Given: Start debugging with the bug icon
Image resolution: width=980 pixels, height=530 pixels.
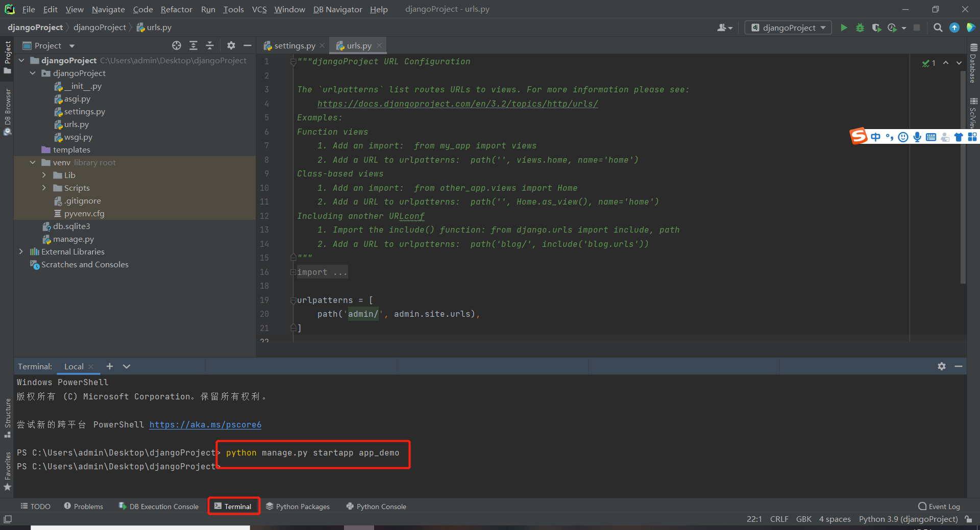Looking at the screenshot, I should click(x=860, y=28).
